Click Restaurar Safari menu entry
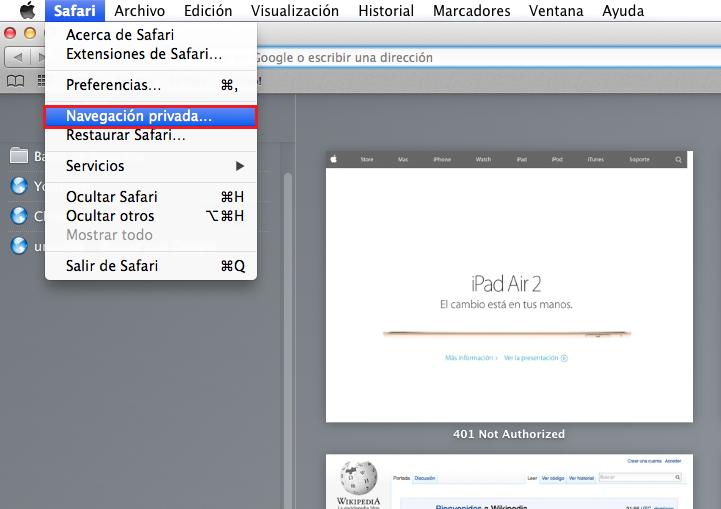Screen dimensions: 721x509 coord(150,135)
